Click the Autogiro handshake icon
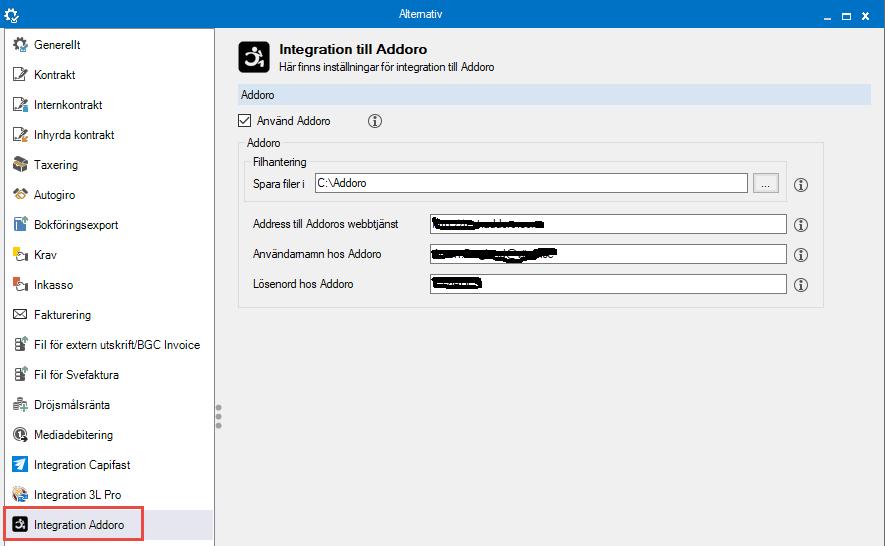Viewport: 885px width, 546px height. (20, 194)
